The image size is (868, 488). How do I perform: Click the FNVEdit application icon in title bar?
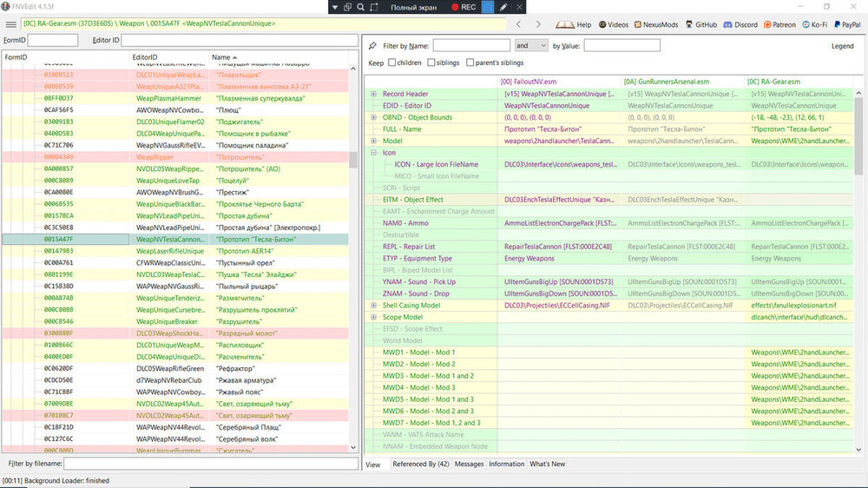(5, 7)
